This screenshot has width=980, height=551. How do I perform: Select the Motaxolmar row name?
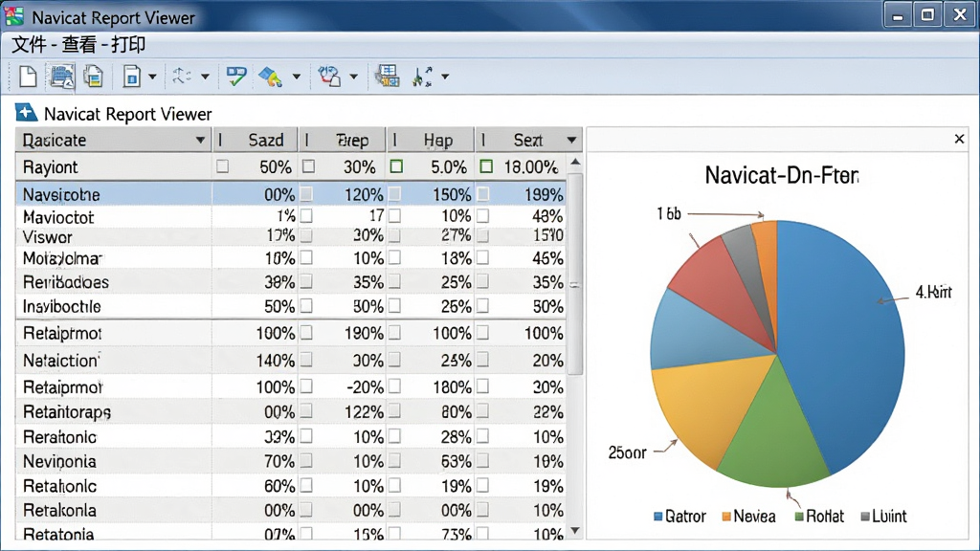(62, 258)
